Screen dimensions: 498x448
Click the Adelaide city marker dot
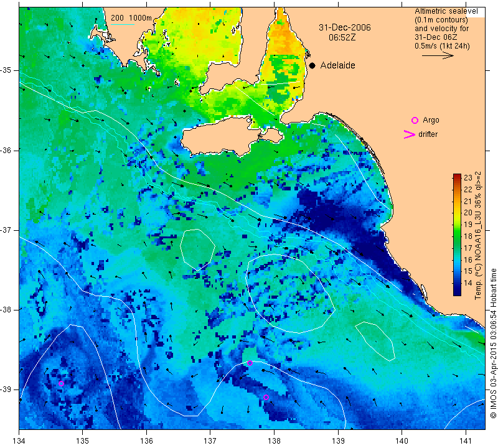click(x=312, y=65)
